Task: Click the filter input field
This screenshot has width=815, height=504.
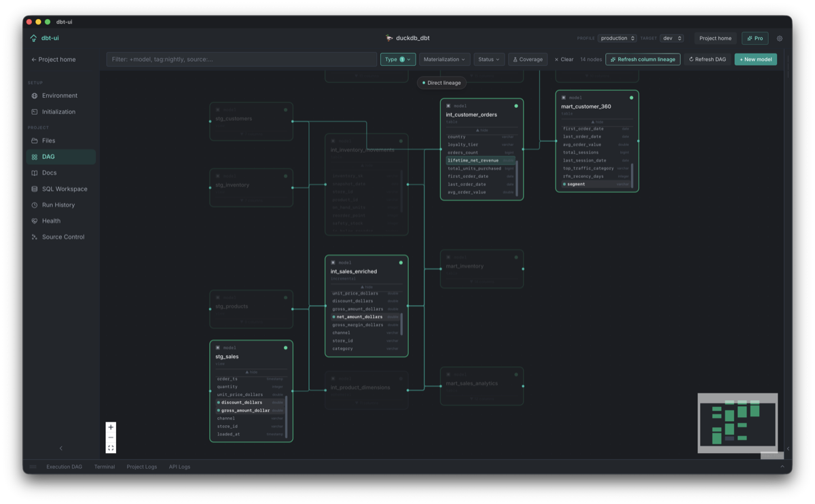Action: pos(242,59)
